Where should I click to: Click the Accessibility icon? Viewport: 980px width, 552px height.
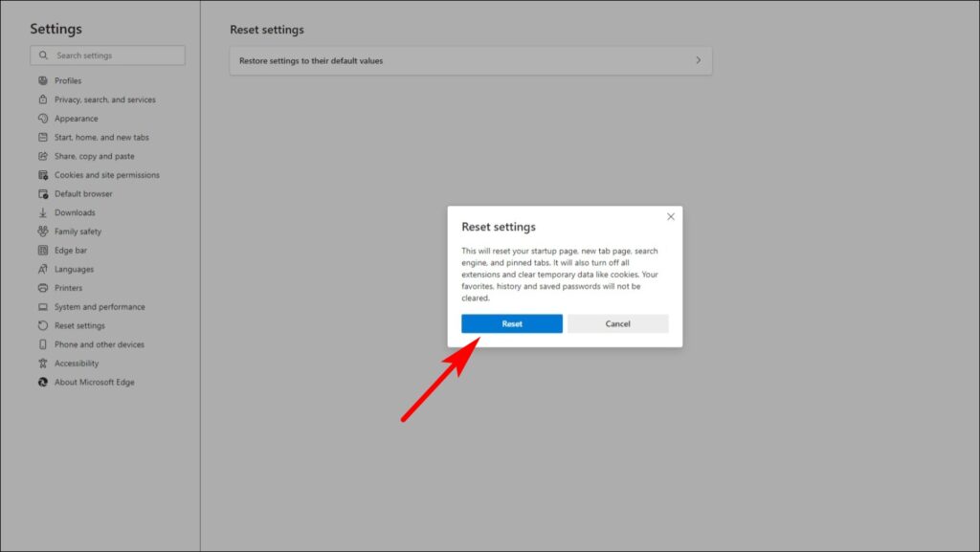click(42, 363)
